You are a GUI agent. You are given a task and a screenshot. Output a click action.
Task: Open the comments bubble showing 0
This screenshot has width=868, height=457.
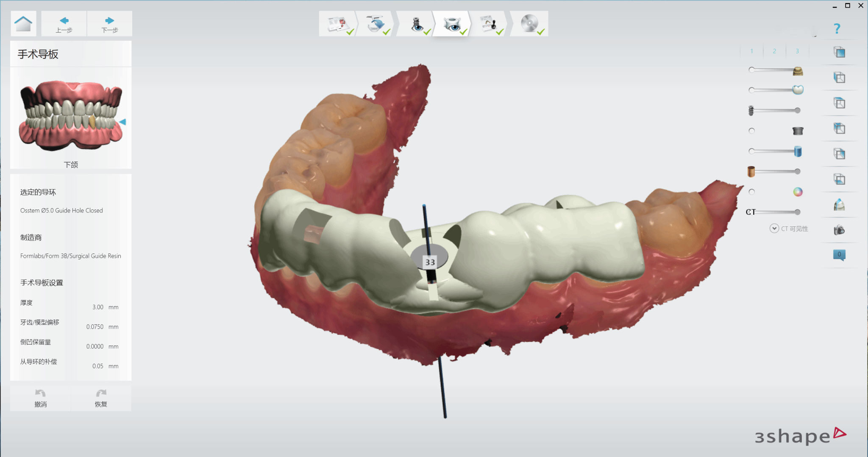click(839, 255)
